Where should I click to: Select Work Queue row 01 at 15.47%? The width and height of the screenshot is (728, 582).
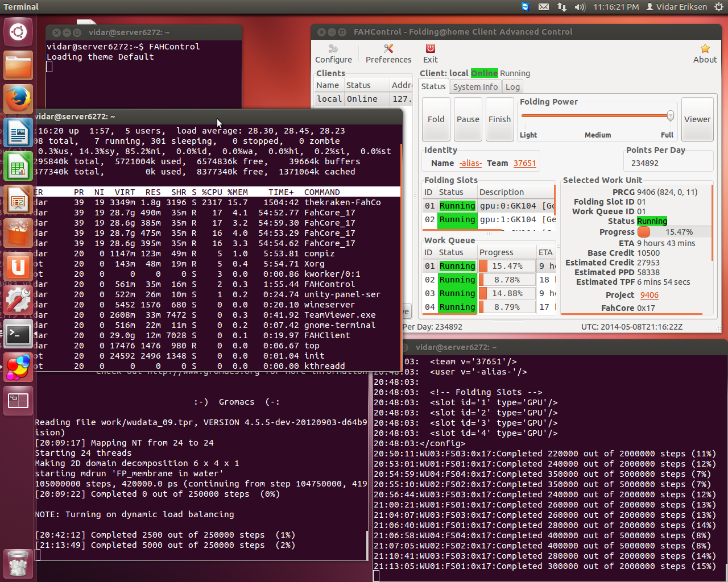tap(489, 266)
